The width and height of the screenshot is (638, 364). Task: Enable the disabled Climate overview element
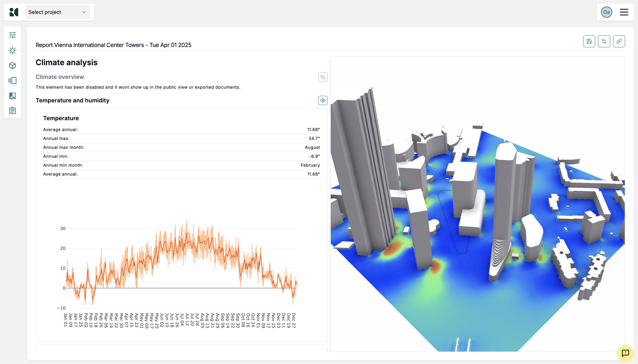pos(323,77)
